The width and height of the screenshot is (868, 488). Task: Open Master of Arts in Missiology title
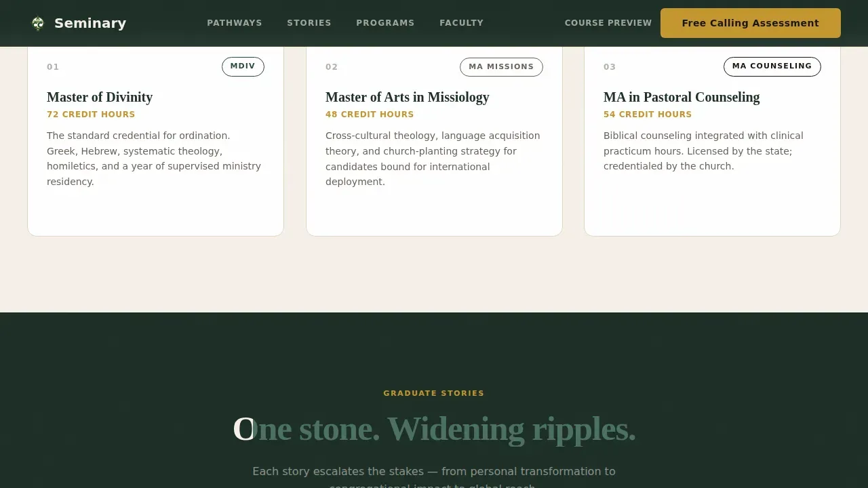click(x=408, y=97)
